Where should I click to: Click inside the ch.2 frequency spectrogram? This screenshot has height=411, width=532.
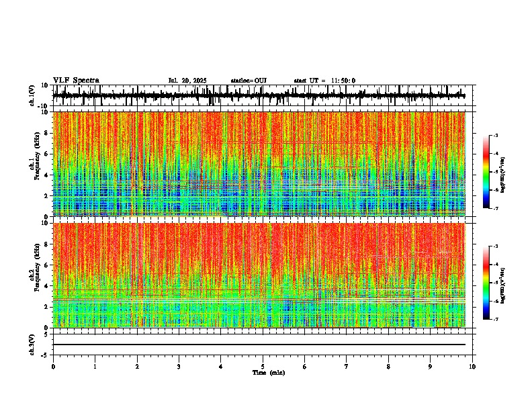[259, 275]
